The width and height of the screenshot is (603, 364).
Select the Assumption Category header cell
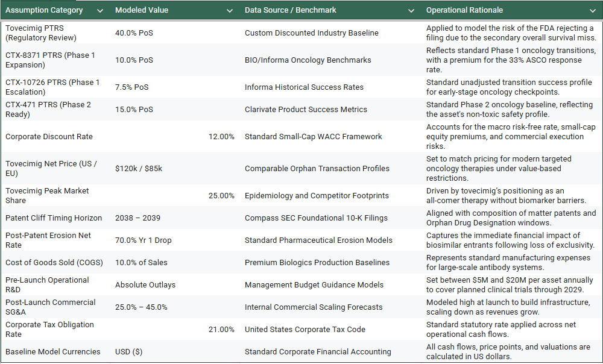[x=55, y=10]
